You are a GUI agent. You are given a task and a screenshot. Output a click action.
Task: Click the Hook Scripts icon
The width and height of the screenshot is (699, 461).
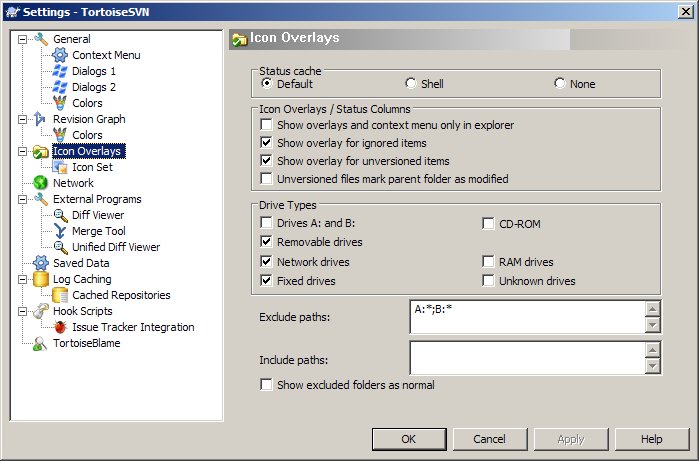[x=41, y=311]
